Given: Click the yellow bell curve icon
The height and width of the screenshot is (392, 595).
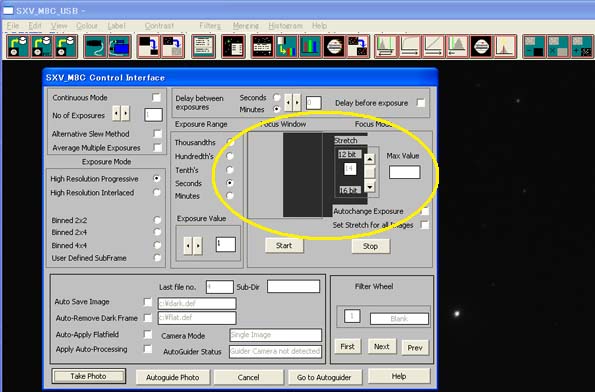Looking at the screenshot, I should click(x=505, y=46).
